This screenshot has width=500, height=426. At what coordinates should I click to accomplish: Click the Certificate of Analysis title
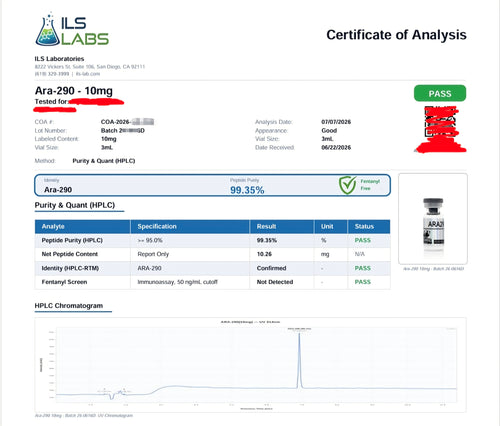pyautogui.click(x=396, y=35)
